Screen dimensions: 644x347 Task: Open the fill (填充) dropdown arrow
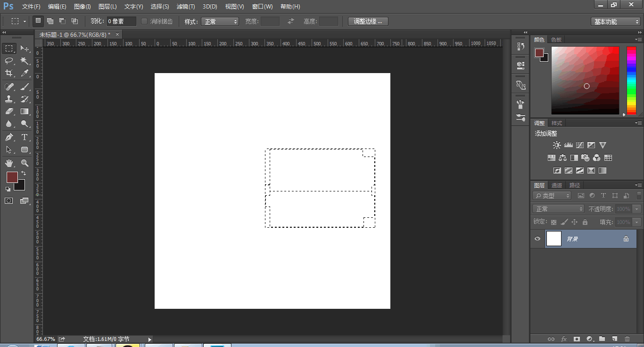point(637,222)
